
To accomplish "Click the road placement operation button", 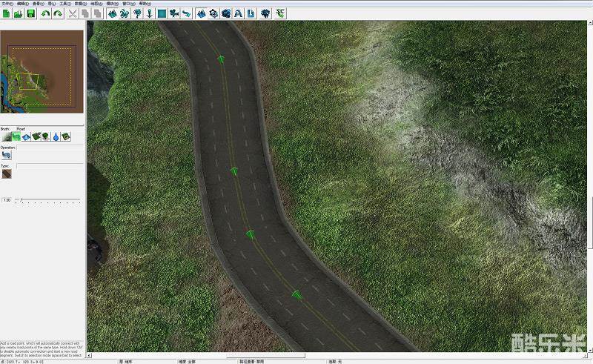I will pyautogui.click(x=7, y=155).
